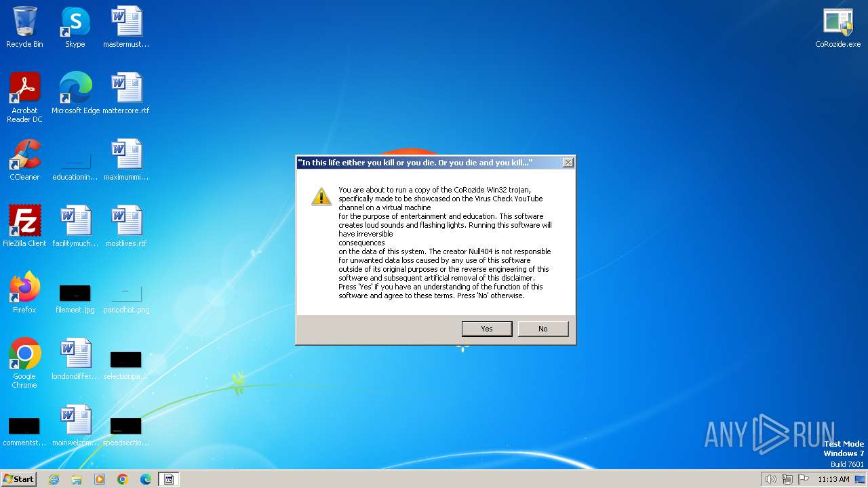
Task: Open the Start menu
Action: 18,479
